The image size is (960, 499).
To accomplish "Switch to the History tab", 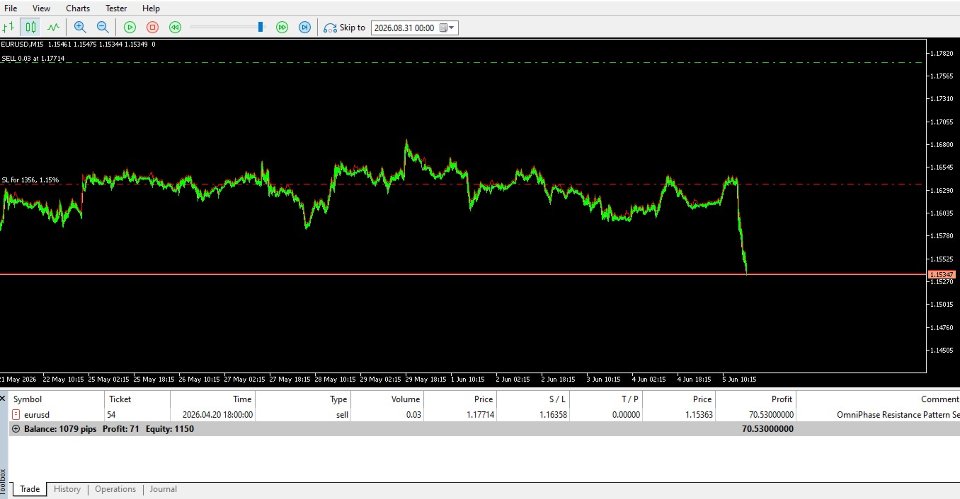I will coord(67,489).
